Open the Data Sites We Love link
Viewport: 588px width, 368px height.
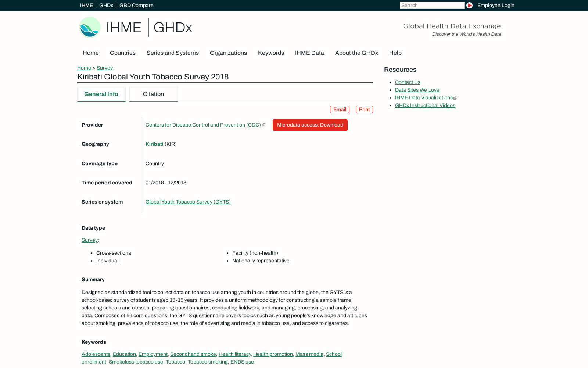tap(417, 90)
